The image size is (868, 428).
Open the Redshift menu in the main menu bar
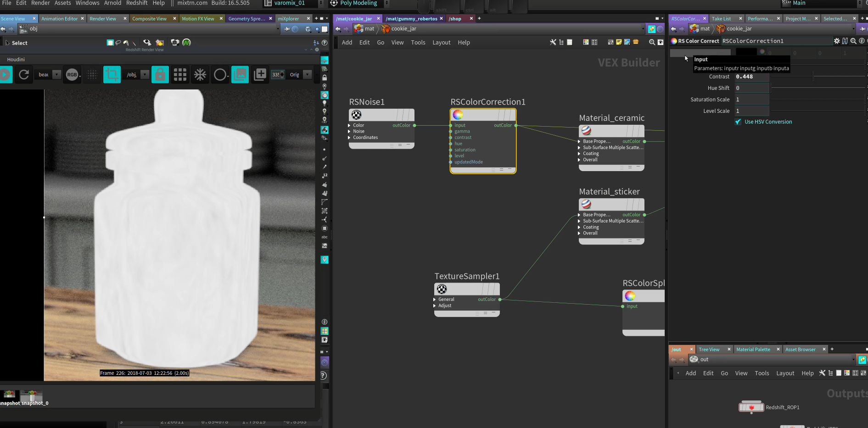[137, 3]
